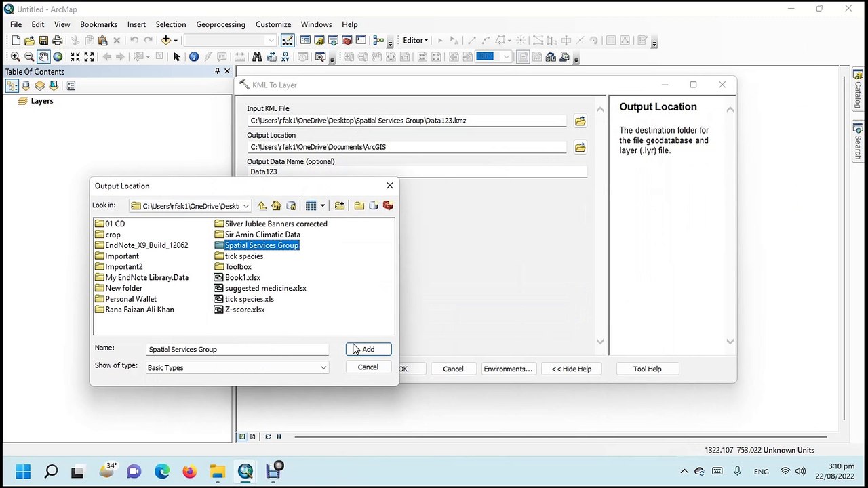868x488 pixels.
Task: Open the Look in path dropdown
Action: click(x=245, y=206)
